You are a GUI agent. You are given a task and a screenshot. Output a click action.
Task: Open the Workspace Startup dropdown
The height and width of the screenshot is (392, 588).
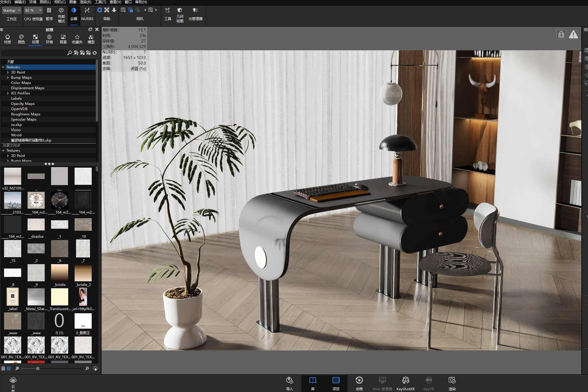click(x=12, y=10)
